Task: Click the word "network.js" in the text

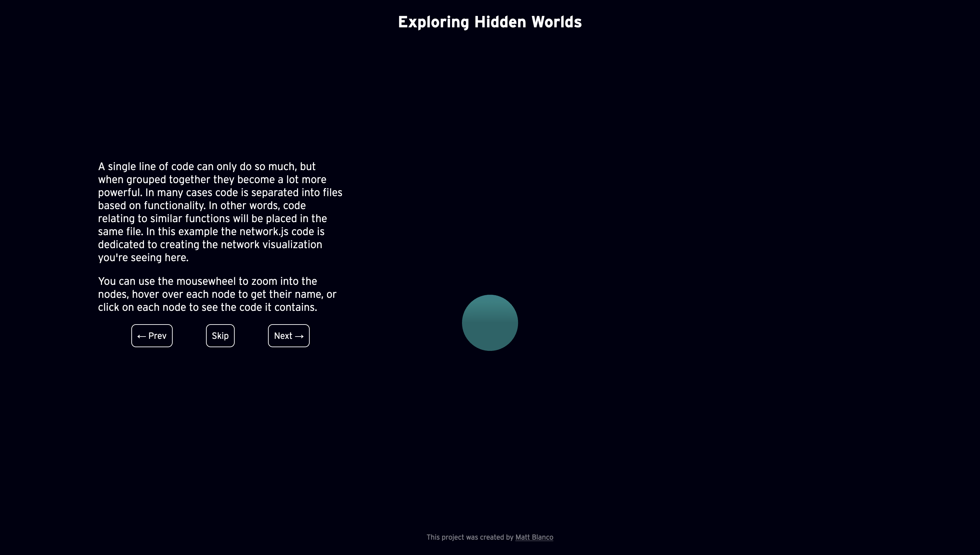Action: point(264,231)
